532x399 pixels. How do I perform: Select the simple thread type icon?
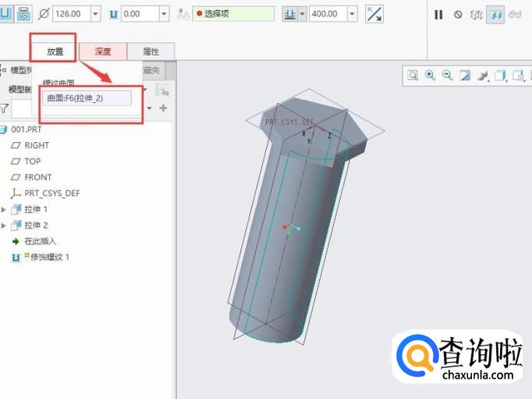5,14
